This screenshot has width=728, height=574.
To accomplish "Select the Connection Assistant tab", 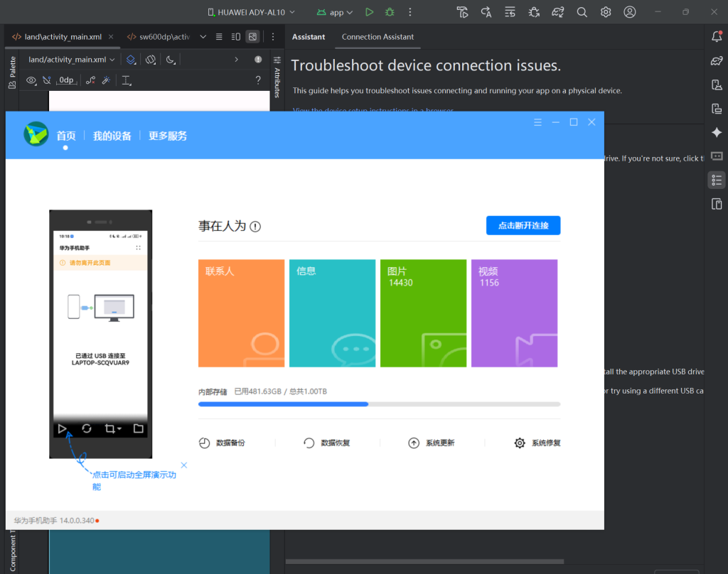I will tap(378, 37).
